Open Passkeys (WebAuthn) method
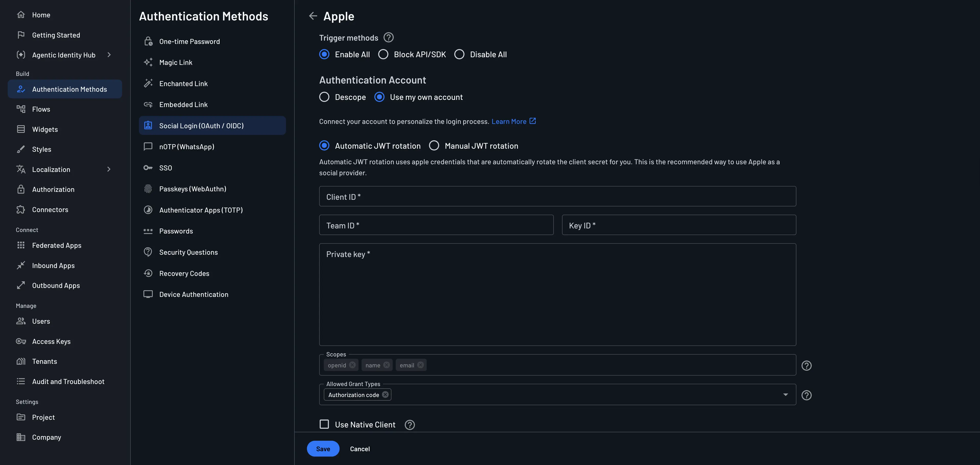Screen dimensions: 980x465 click(212, 189)
